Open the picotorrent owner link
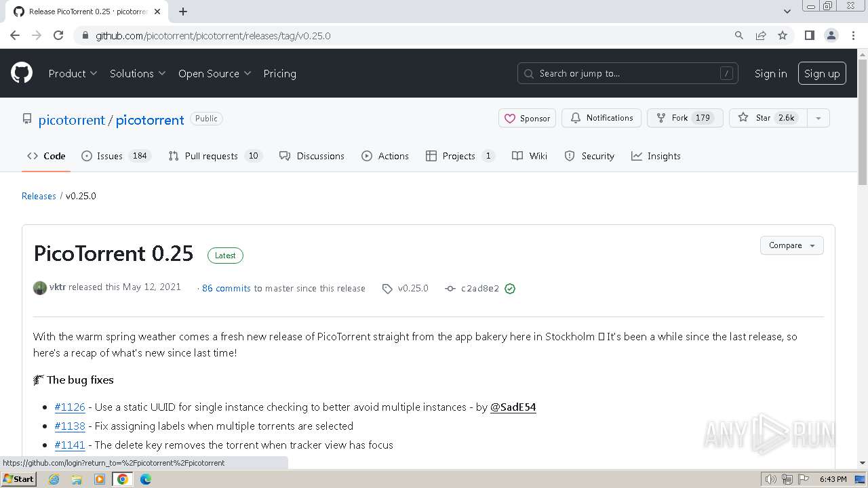 [71, 120]
